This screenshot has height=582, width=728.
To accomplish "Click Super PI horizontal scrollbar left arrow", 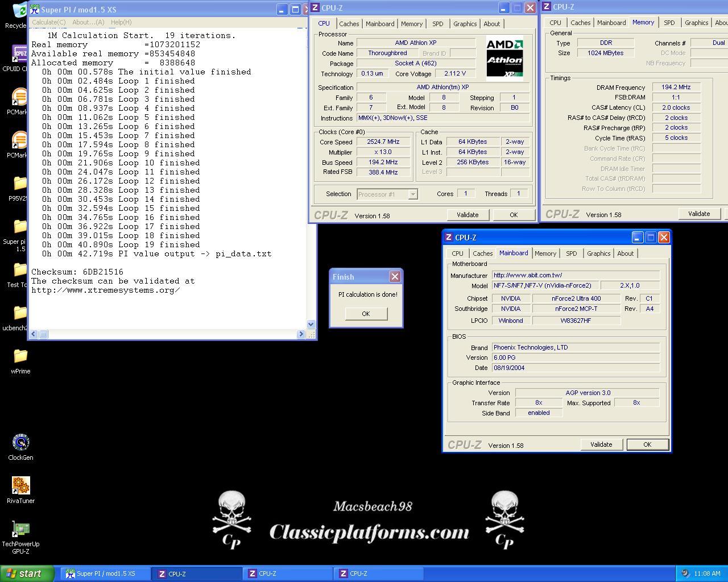I will tap(34, 334).
